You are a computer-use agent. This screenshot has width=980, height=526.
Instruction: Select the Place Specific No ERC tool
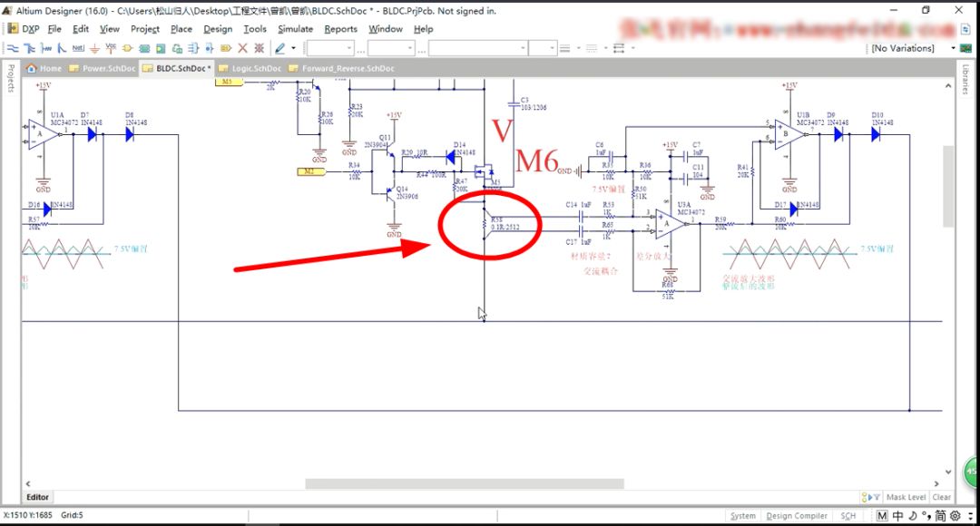(x=260, y=48)
